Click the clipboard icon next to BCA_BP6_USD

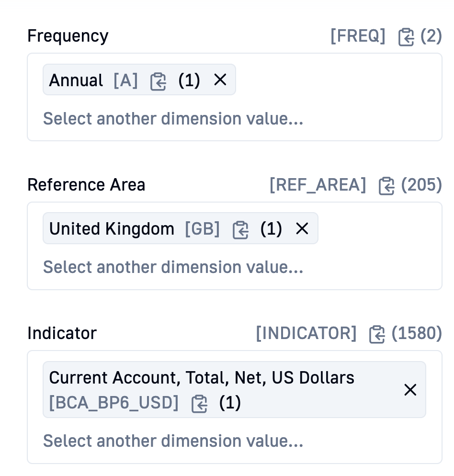pyautogui.click(x=200, y=404)
